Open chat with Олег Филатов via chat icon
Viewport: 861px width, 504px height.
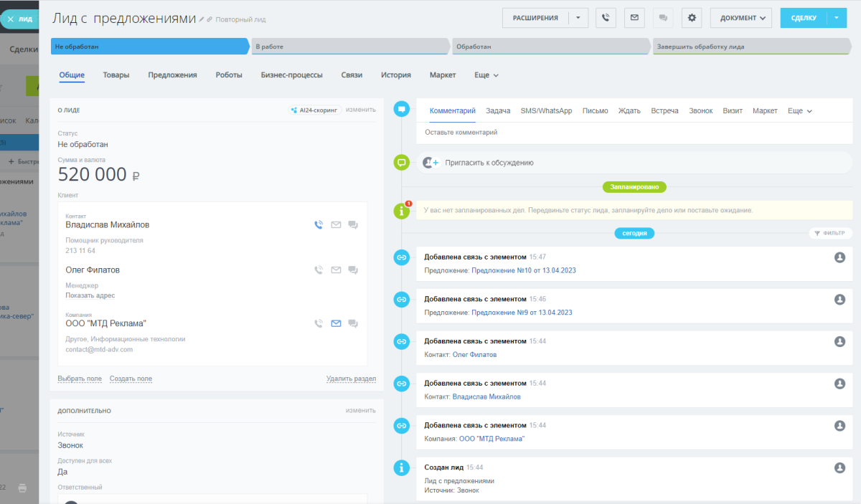pos(353,270)
